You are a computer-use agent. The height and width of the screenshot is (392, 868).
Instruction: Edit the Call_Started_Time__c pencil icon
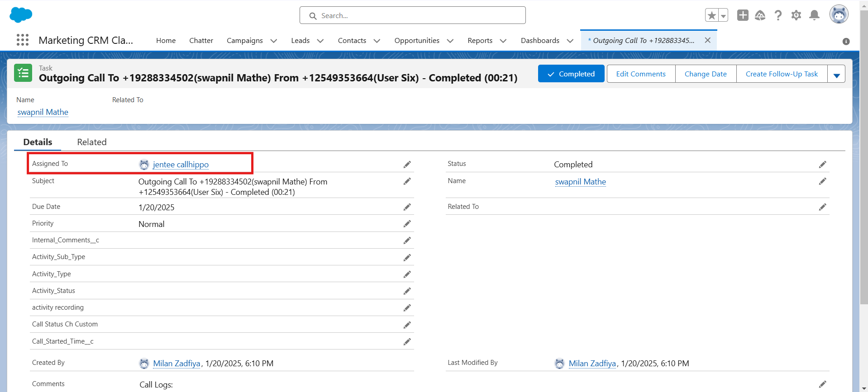407,342
